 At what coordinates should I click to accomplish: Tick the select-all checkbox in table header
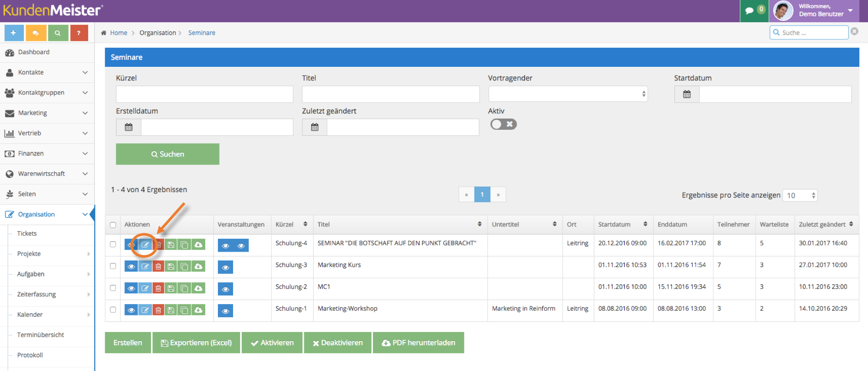[x=113, y=225]
